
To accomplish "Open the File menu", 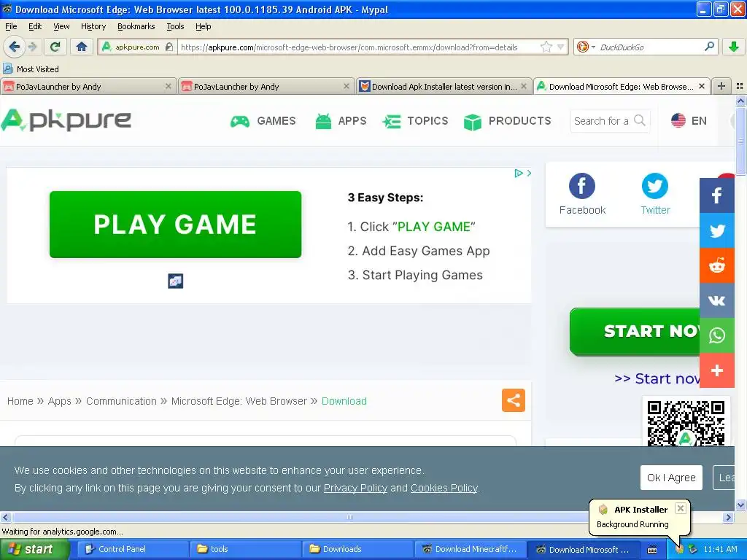I will pos(11,26).
